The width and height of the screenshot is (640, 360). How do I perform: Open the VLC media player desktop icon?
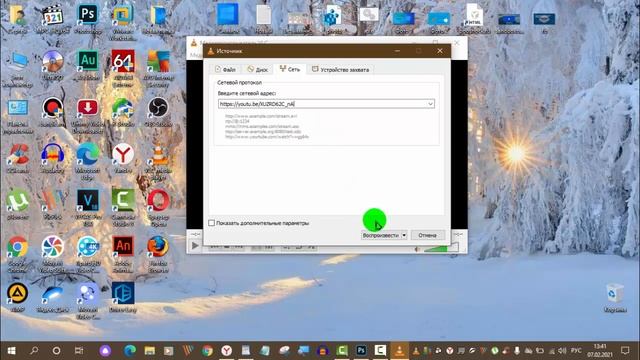coord(158,160)
